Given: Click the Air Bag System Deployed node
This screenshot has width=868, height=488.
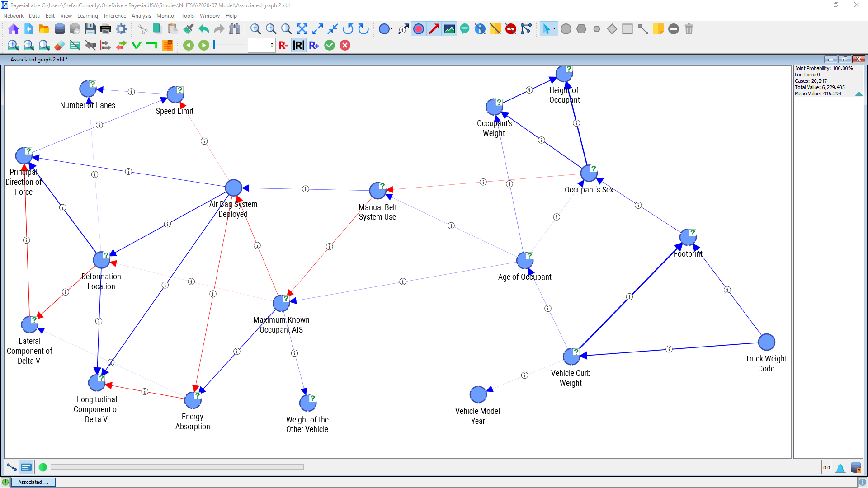Looking at the screenshot, I should pyautogui.click(x=233, y=188).
